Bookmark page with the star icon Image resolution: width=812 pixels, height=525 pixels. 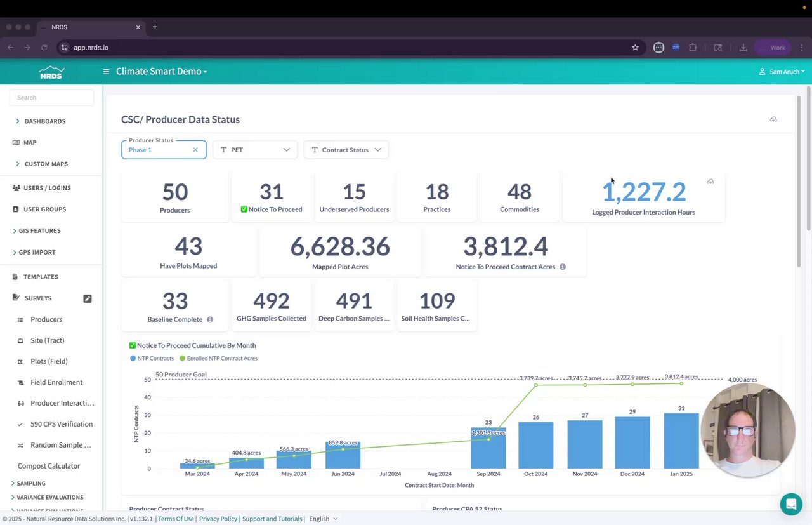[x=635, y=48]
